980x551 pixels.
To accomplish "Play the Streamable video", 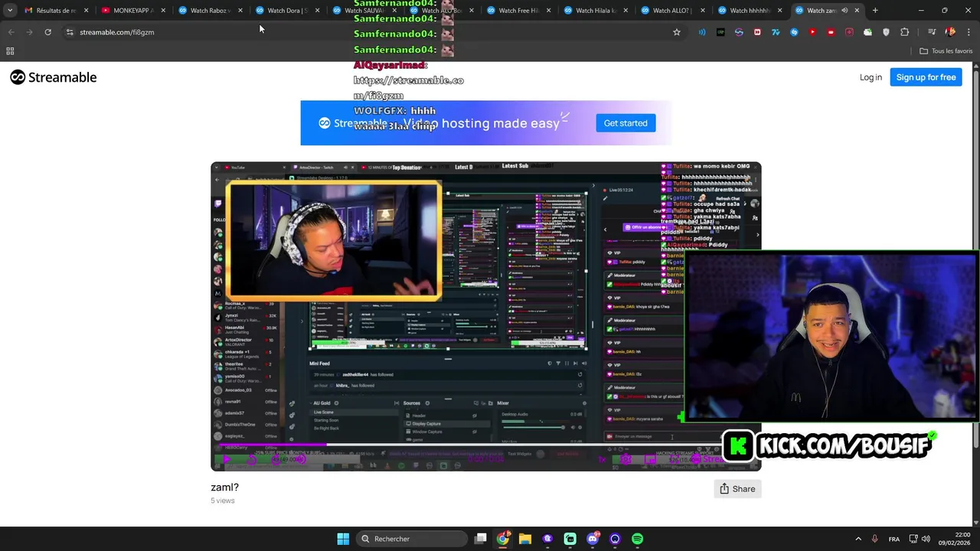I will tap(227, 459).
